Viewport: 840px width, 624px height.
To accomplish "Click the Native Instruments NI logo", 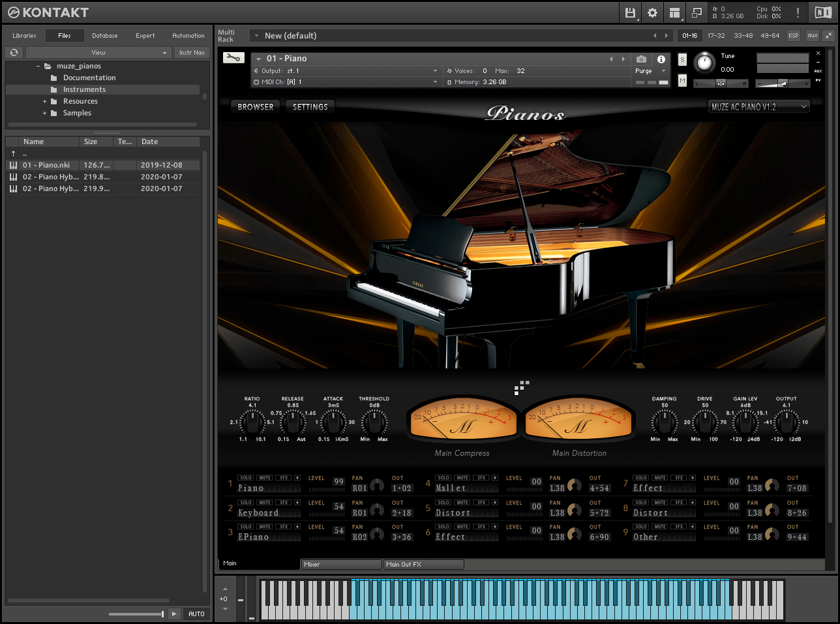I will click(x=823, y=12).
